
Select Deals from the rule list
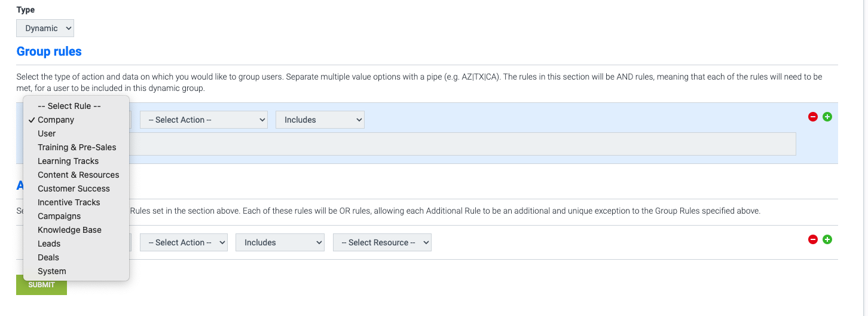pyautogui.click(x=76, y=257)
